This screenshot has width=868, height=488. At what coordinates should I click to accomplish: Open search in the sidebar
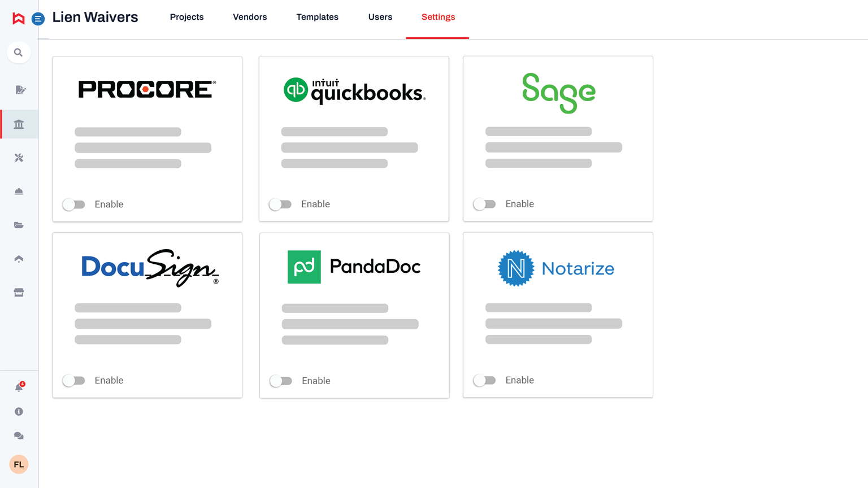coord(19,53)
